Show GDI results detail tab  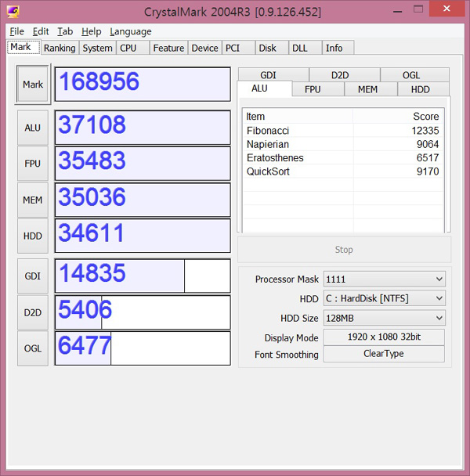(273, 74)
